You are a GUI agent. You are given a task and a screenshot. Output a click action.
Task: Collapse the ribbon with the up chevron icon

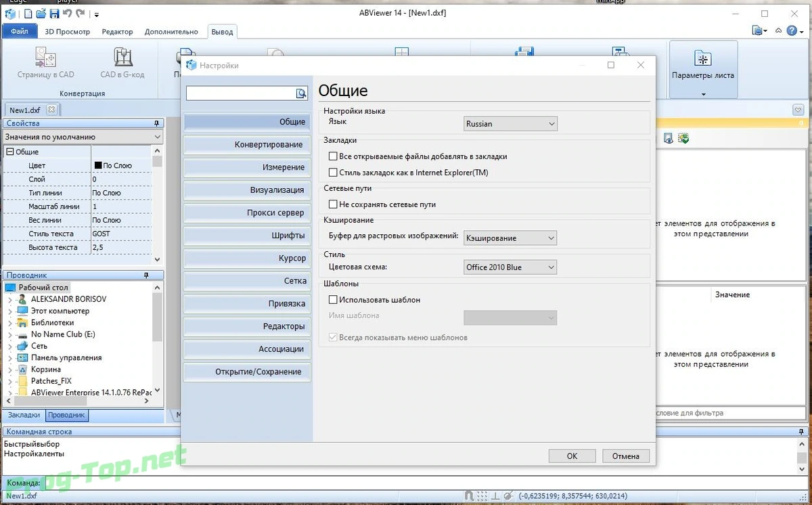coord(779,31)
